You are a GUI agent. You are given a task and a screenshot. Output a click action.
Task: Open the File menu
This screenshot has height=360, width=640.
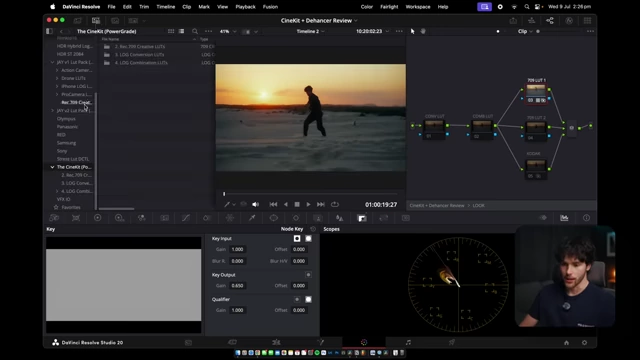111,7
